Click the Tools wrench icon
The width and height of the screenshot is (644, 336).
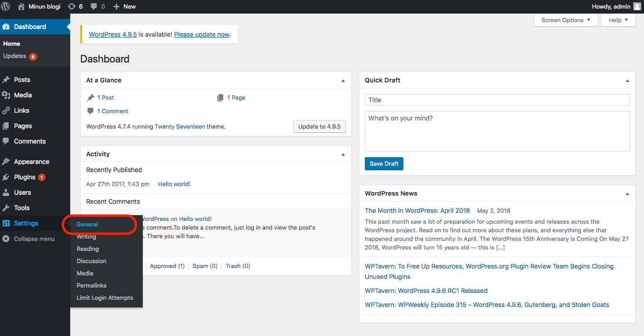coord(6,208)
